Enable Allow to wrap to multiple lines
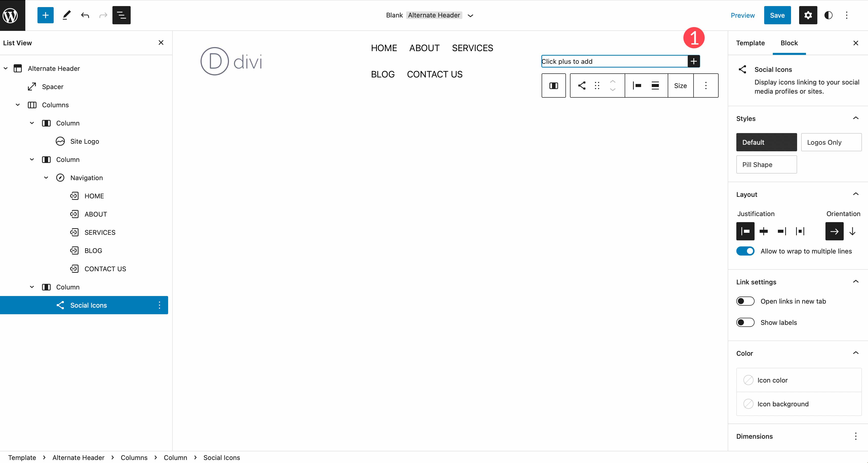The width and height of the screenshot is (868, 463). coord(745,251)
